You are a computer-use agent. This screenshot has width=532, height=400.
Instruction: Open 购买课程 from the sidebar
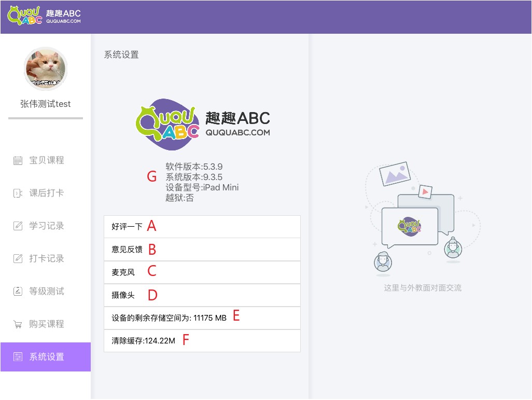[x=47, y=324]
